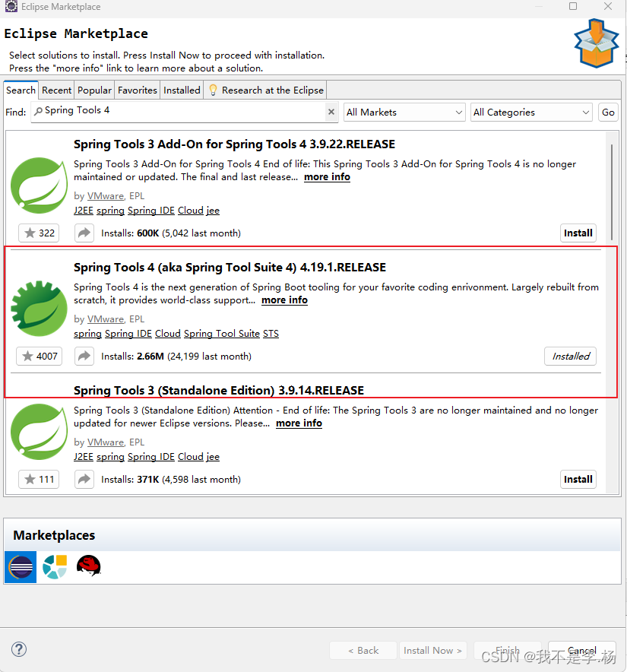
Task: Switch to the Popular tab
Action: [x=94, y=90]
